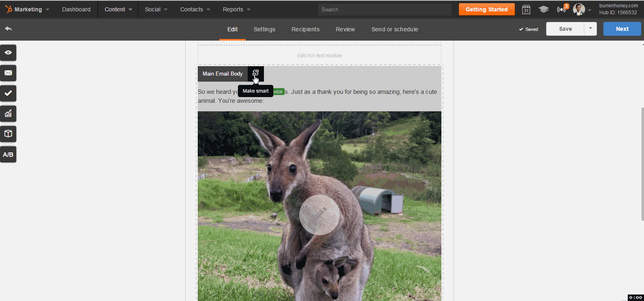Click the envelope test-send icon
Screen dimensions: 644x301
click(x=8, y=73)
